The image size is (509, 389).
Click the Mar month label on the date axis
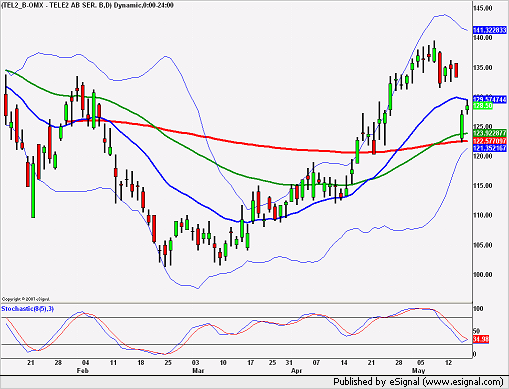pos(198,371)
